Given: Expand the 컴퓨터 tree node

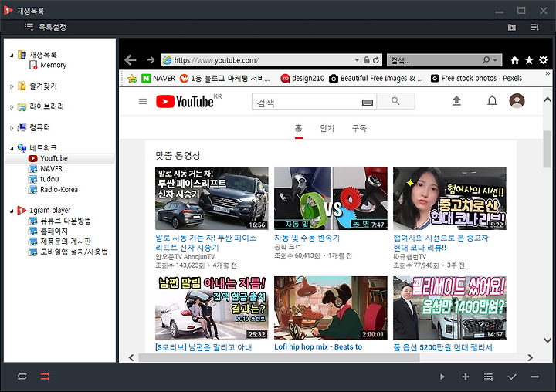Looking at the screenshot, I should coord(12,128).
